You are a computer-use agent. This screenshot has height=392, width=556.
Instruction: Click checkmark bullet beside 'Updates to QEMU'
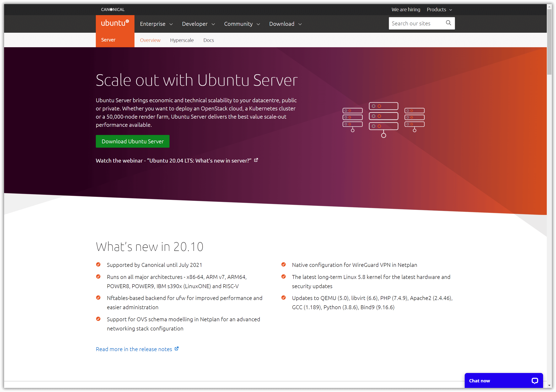click(283, 298)
